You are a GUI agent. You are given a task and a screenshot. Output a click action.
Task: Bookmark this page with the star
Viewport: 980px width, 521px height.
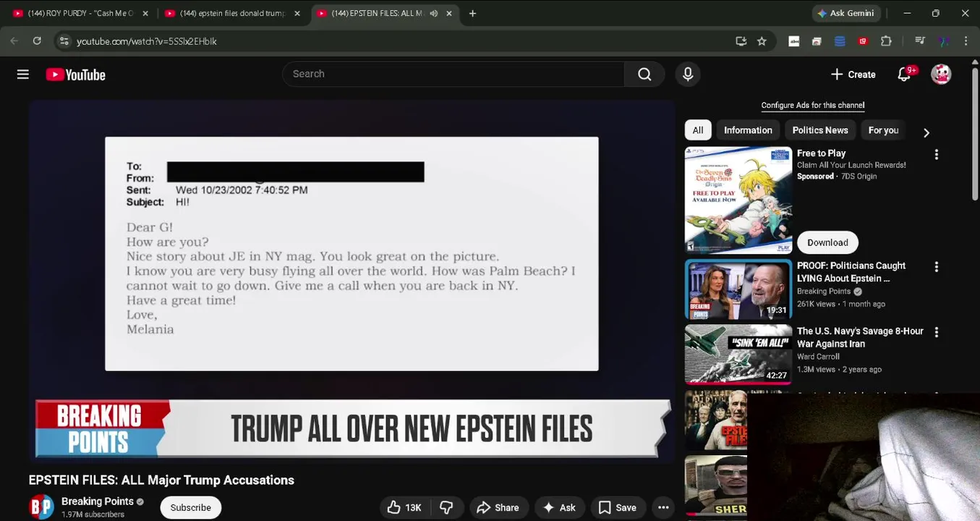tap(762, 41)
